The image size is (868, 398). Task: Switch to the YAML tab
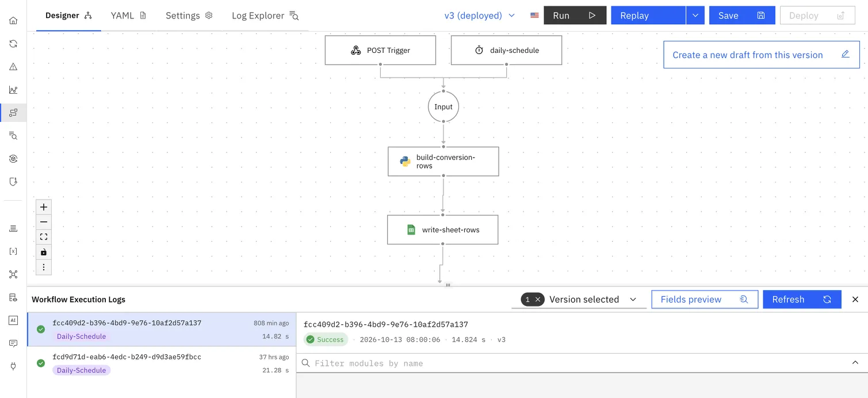click(128, 16)
